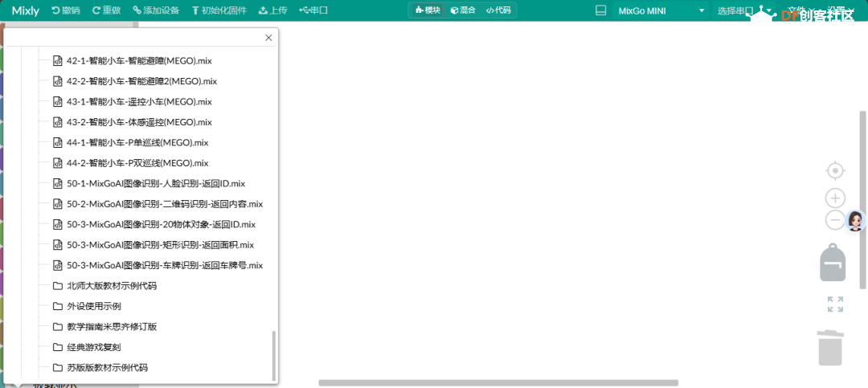Image resolution: width=868 pixels, height=388 pixels.
Task: Expand the 北师大版教材示例代码 folder
Action: [x=112, y=286]
